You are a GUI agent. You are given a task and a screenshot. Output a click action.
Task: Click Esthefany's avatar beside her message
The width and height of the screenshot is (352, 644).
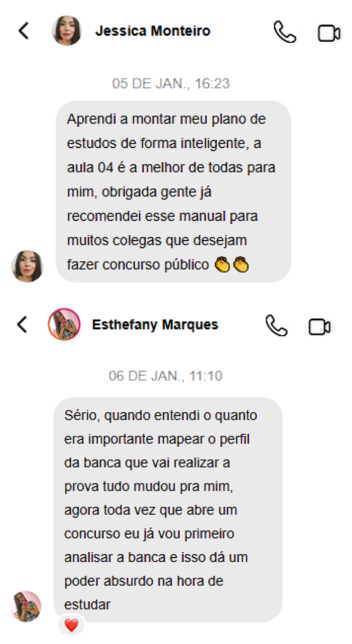point(25,606)
